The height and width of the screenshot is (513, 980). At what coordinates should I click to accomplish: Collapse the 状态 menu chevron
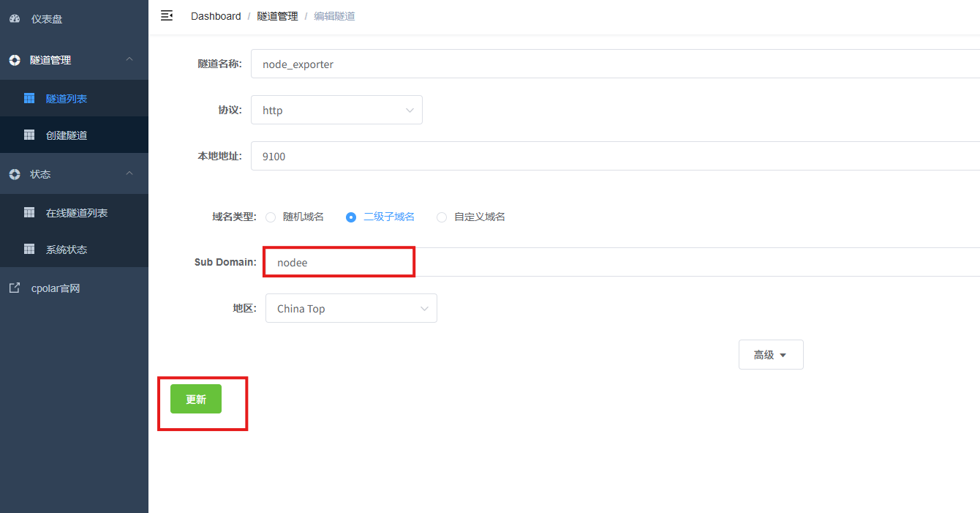[129, 173]
